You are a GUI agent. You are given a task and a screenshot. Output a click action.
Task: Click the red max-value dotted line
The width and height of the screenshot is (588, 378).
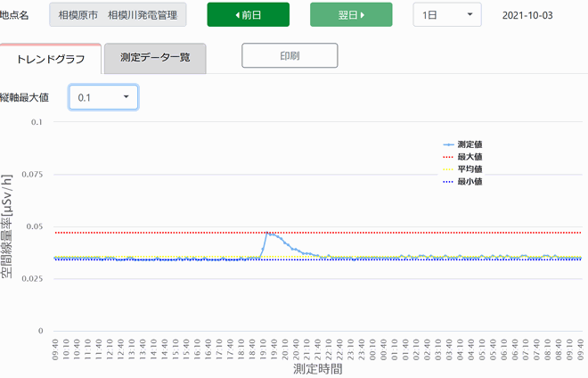click(318, 233)
